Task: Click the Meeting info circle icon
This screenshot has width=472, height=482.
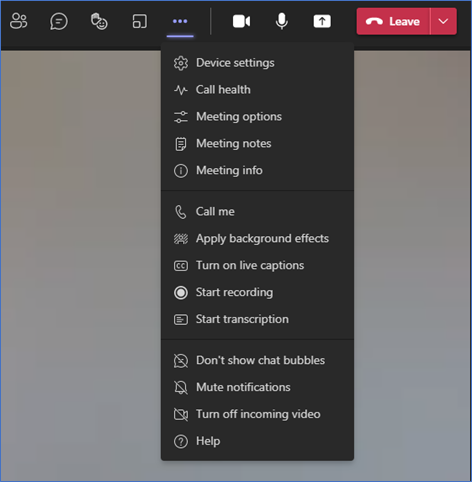Action: [x=181, y=171]
